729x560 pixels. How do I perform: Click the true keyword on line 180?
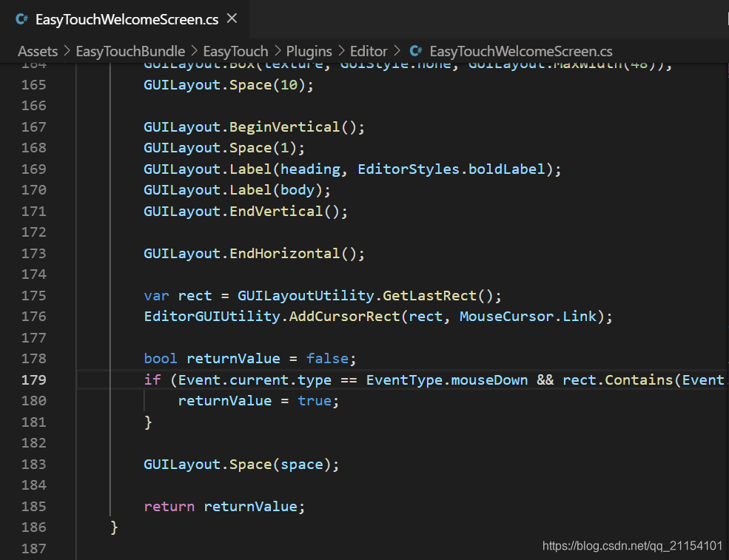click(x=315, y=400)
